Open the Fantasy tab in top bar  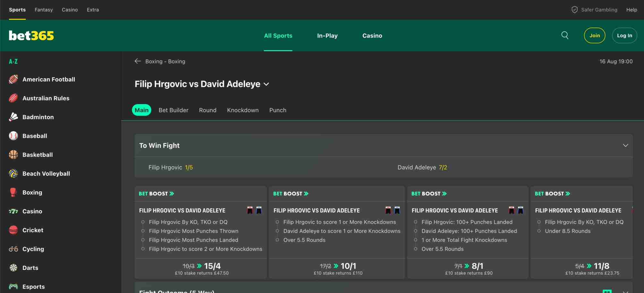44,10
